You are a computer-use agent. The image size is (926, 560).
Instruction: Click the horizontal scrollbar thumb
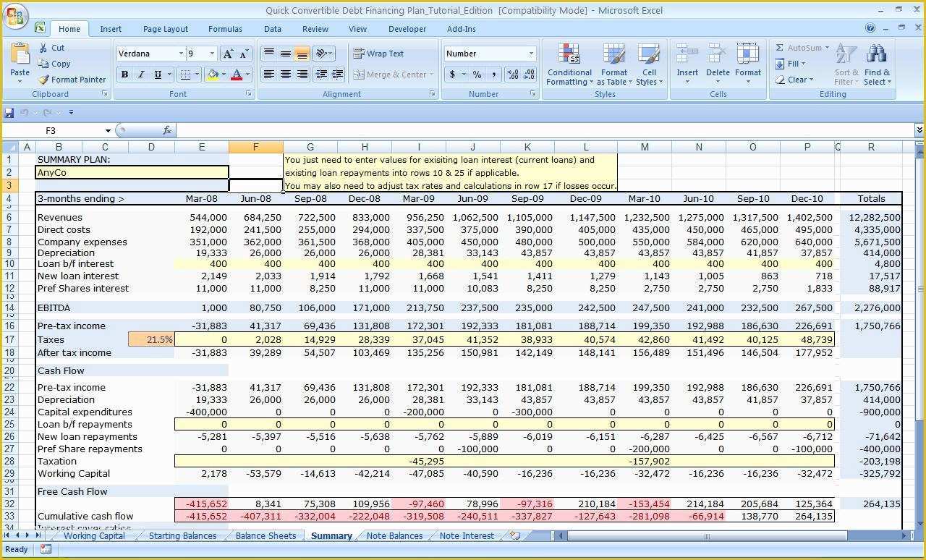(x=707, y=536)
